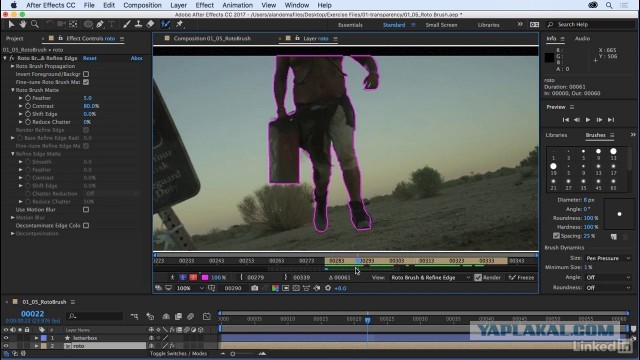This screenshot has height=360, width=640.
Task: Collapse Refine Edge Matte group
Action: (13, 154)
